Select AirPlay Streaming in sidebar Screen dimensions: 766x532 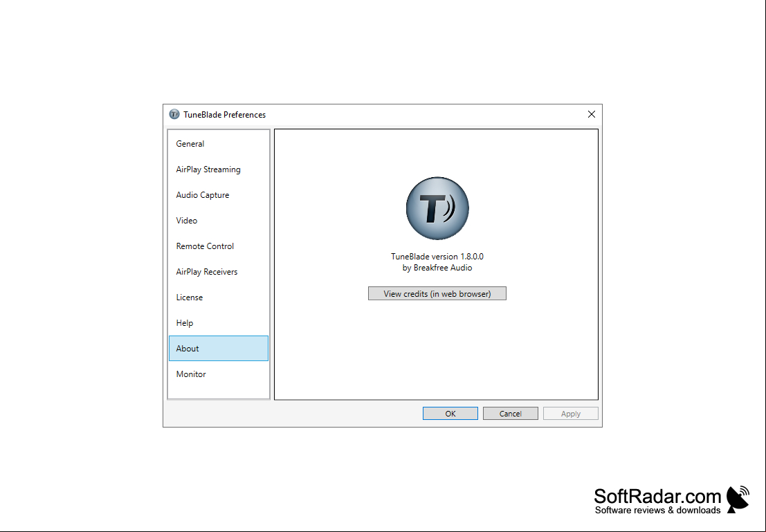click(219, 169)
